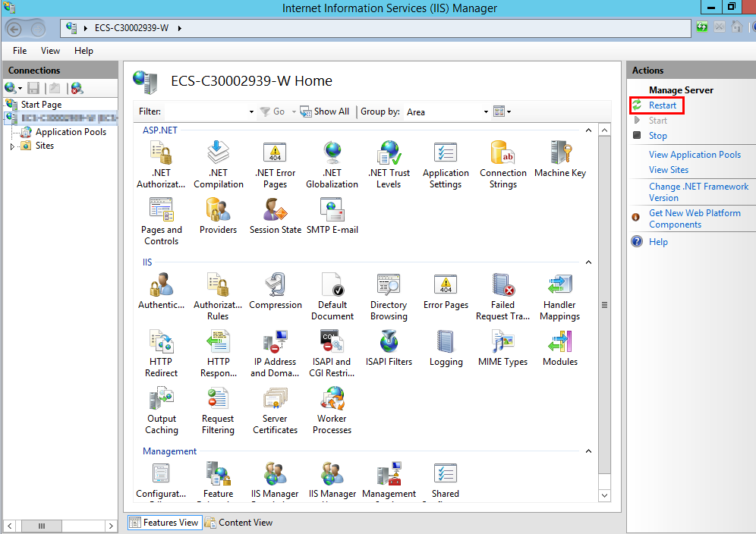Open the Go button dropdown arrow
Viewport: 756px width, 534px height.
[x=294, y=112]
